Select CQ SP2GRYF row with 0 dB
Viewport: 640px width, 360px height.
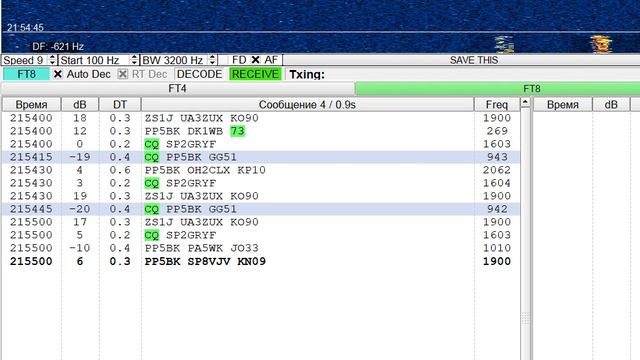pos(260,144)
